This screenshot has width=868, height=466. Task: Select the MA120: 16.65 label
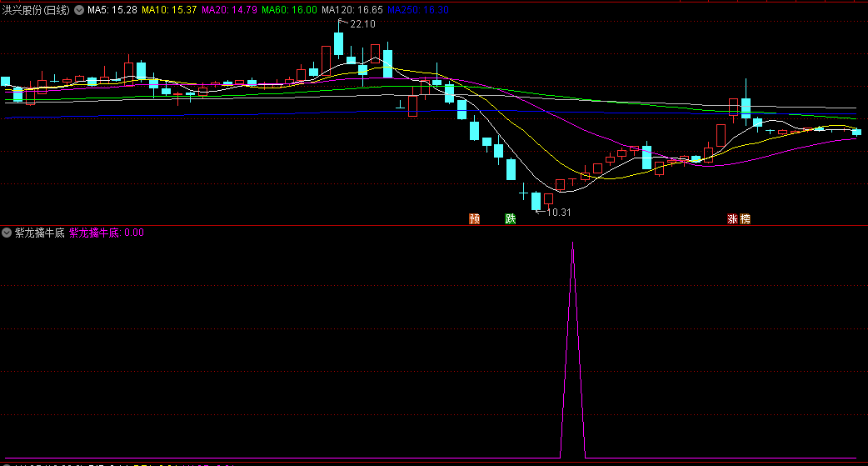pyautogui.click(x=352, y=10)
